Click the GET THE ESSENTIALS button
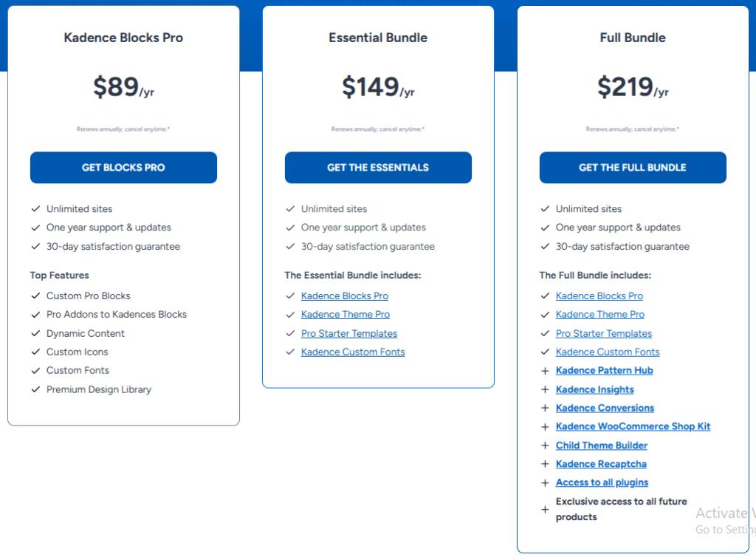The image size is (756, 560). 378,168
